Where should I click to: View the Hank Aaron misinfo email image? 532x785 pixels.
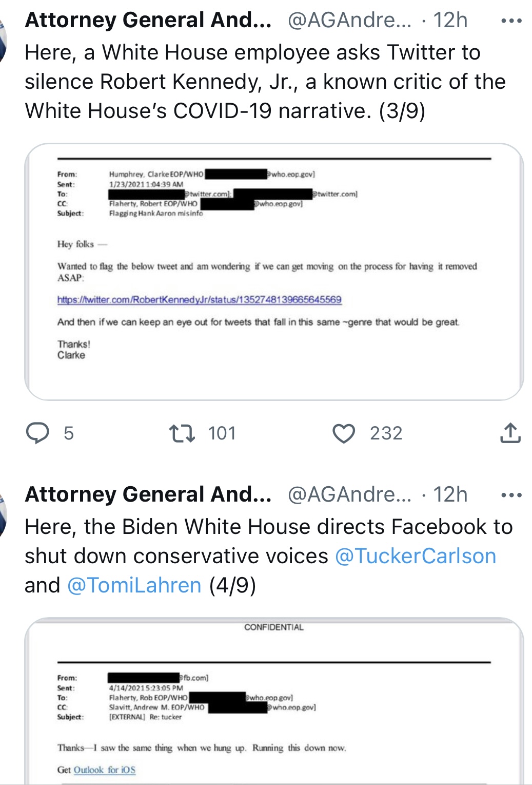[x=274, y=272]
